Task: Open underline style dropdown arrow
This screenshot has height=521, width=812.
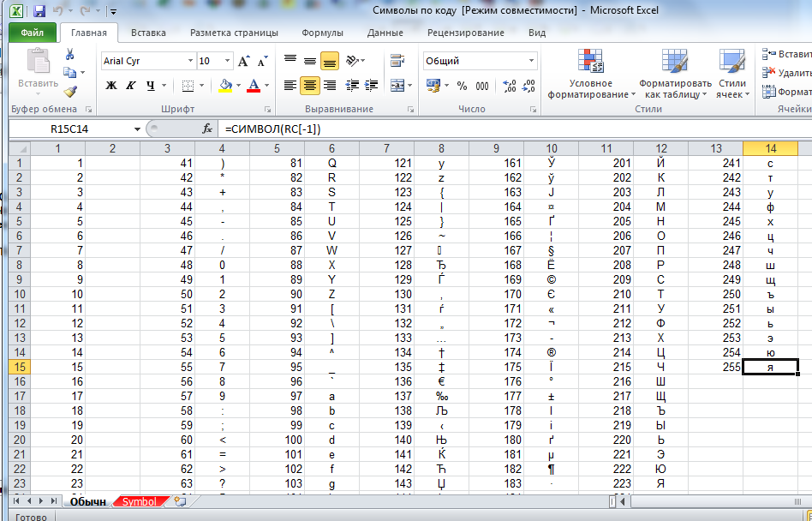Action: click(164, 86)
